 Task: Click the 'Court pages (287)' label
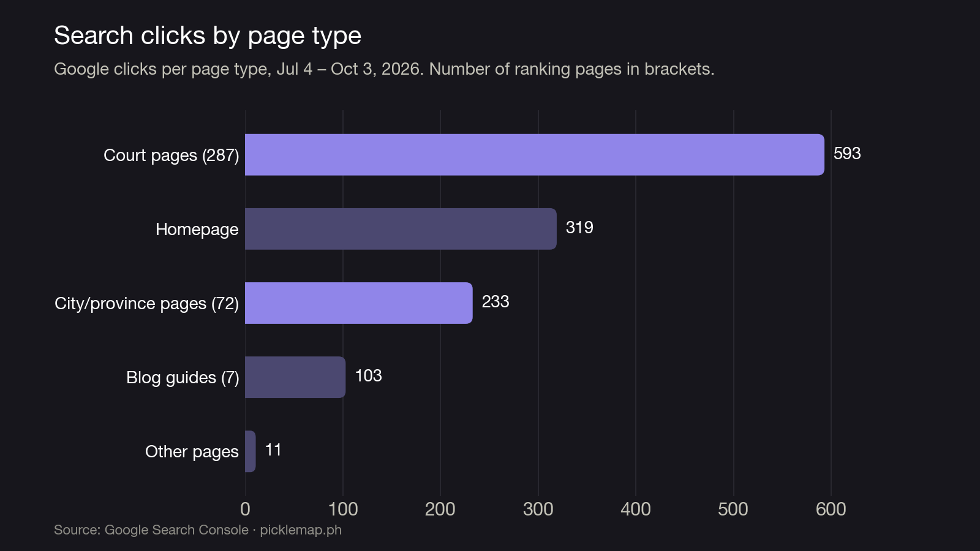171,156
